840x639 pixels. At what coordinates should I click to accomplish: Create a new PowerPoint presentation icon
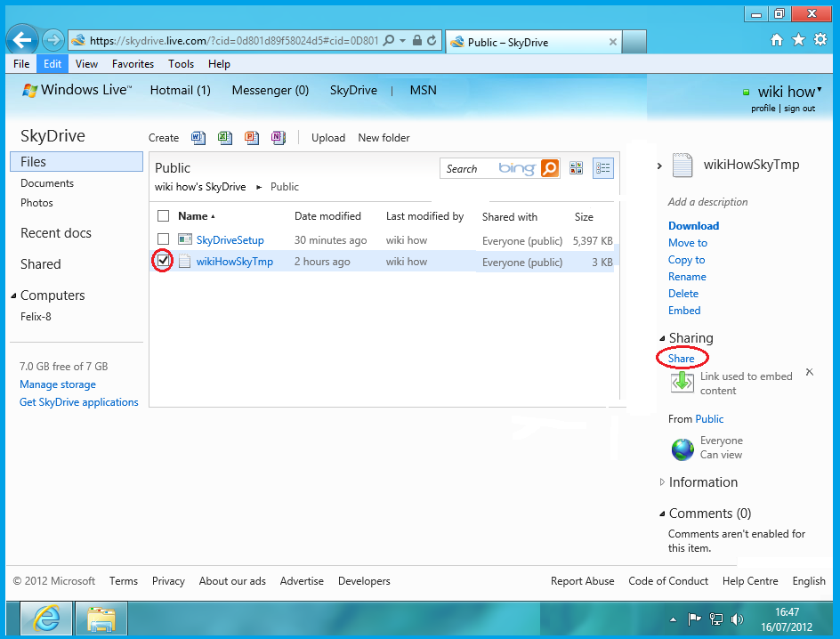coord(251,138)
